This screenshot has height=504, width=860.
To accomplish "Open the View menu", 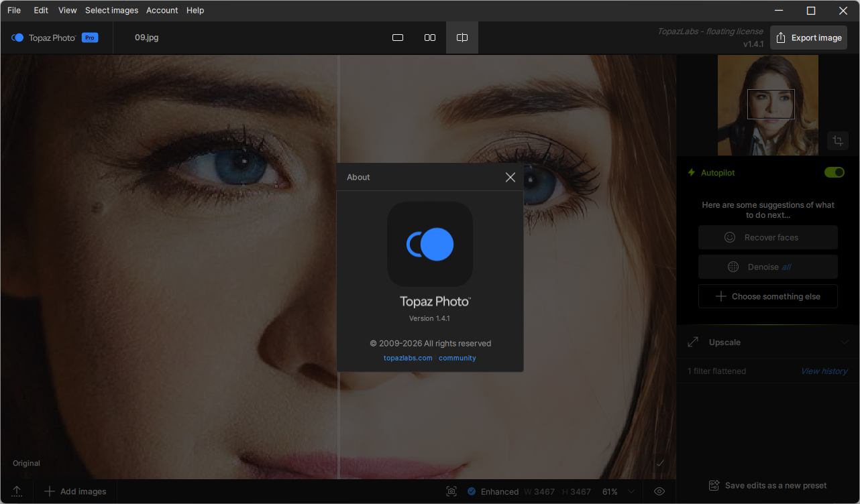I will point(68,10).
